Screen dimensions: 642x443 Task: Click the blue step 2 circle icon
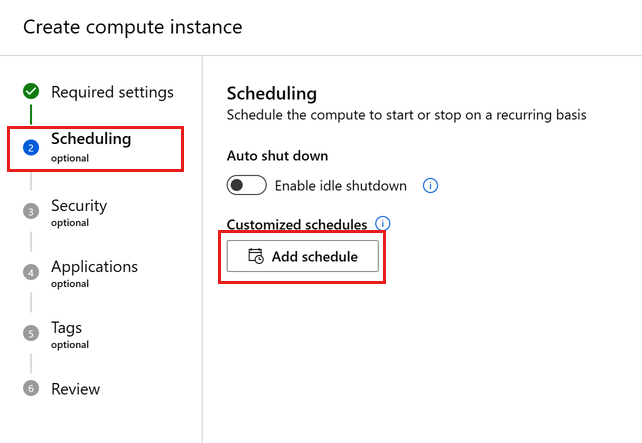click(31, 148)
